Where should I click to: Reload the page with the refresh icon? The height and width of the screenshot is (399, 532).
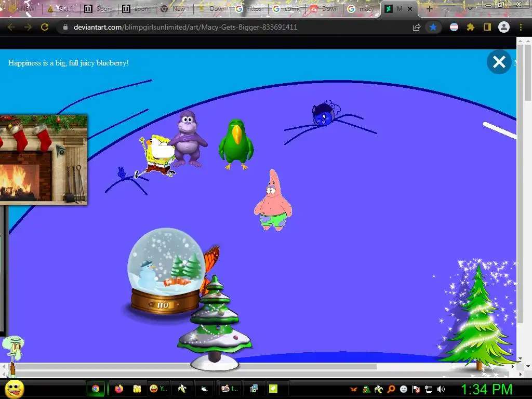(45, 27)
